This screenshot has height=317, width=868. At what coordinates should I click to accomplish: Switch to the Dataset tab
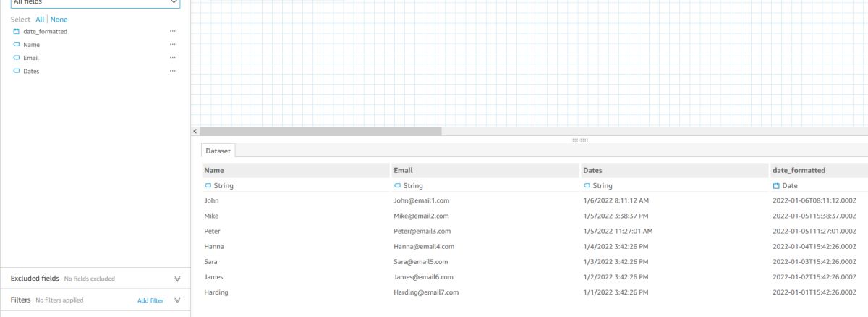218,151
